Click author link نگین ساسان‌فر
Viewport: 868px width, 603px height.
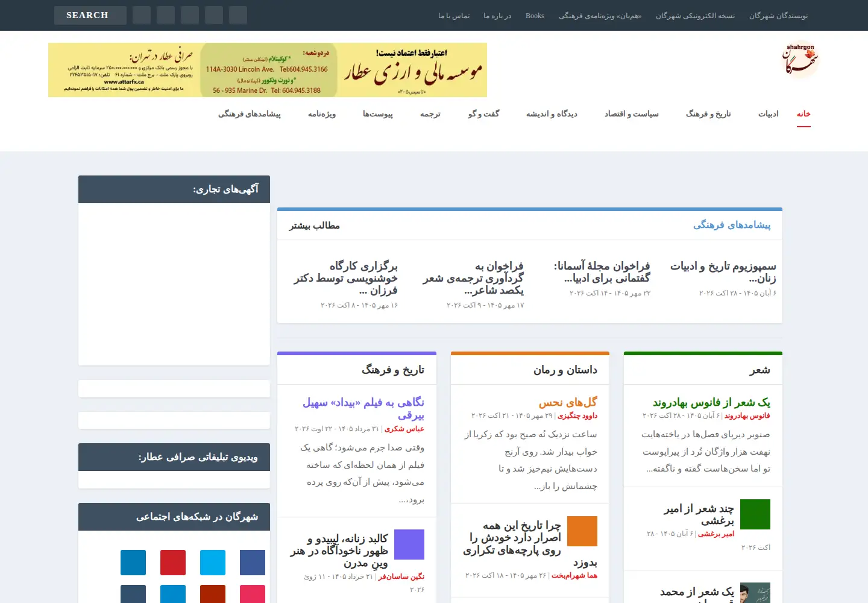[x=401, y=577]
